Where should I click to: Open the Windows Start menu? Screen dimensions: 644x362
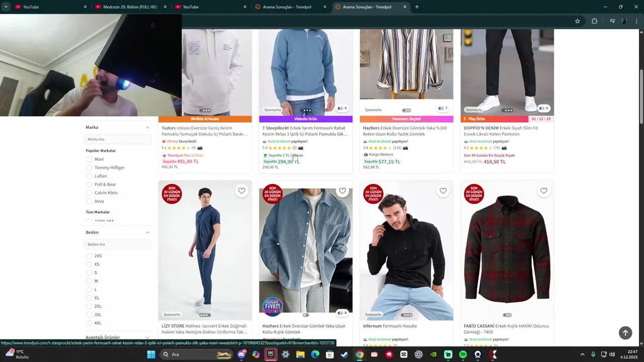point(151,354)
